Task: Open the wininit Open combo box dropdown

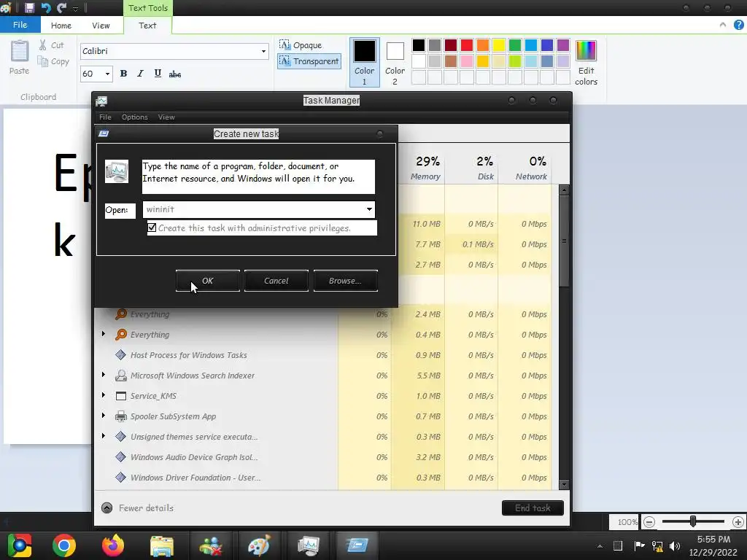Action: pos(369,209)
